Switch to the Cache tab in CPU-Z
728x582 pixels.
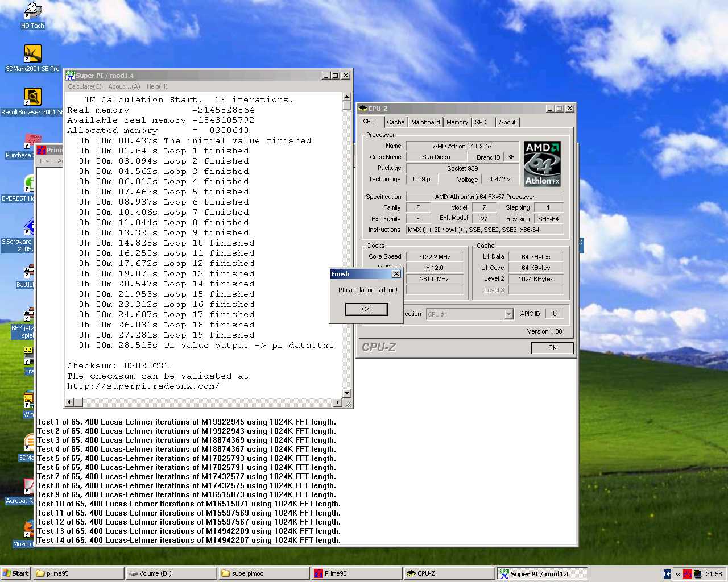click(395, 122)
